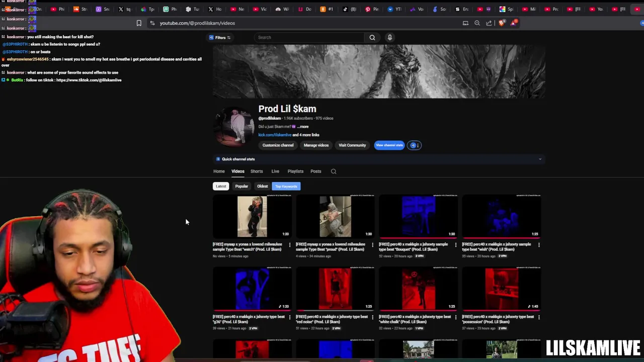Click the bookmark icon in address bar

pos(139,23)
